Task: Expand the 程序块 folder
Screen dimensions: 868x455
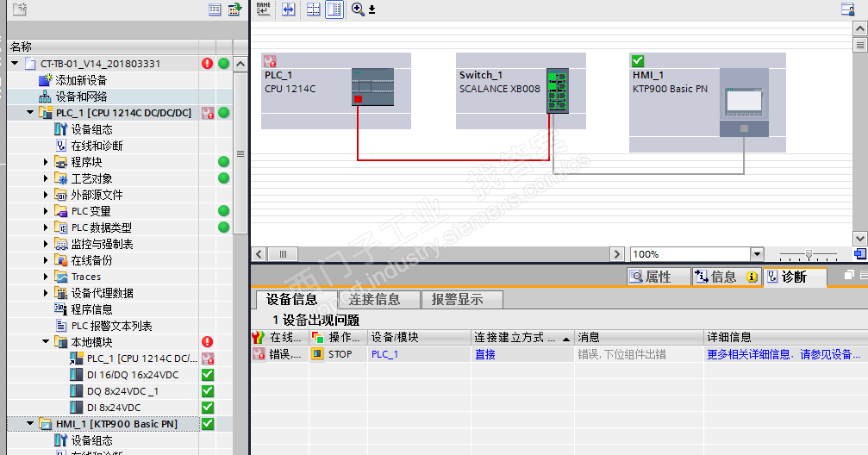Action: pyautogui.click(x=46, y=162)
